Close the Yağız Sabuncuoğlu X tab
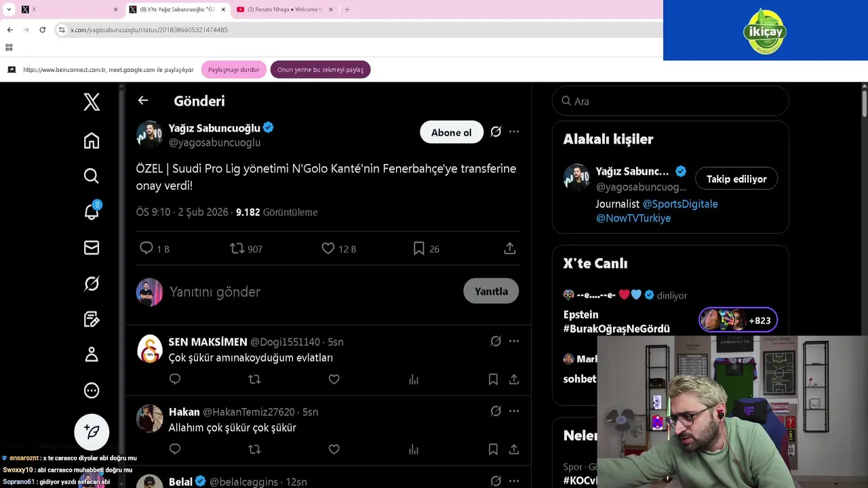This screenshot has width=868, height=488. pyautogui.click(x=223, y=9)
